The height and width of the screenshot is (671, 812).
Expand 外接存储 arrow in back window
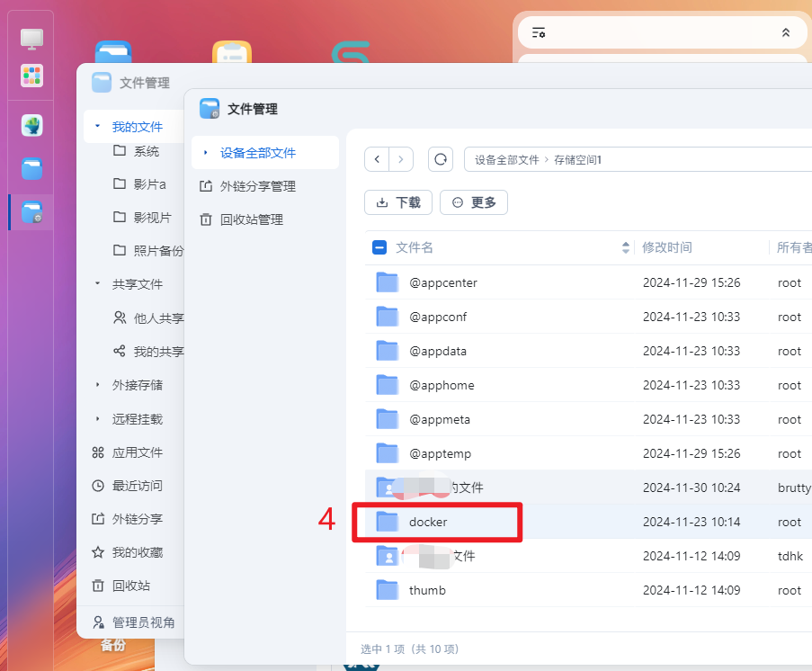tap(97, 384)
